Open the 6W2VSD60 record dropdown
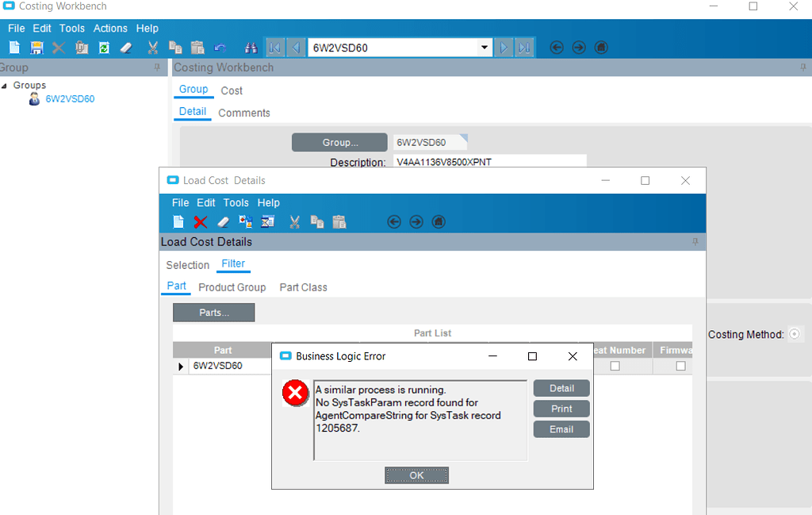The image size is (812, 515). [486, 48]
